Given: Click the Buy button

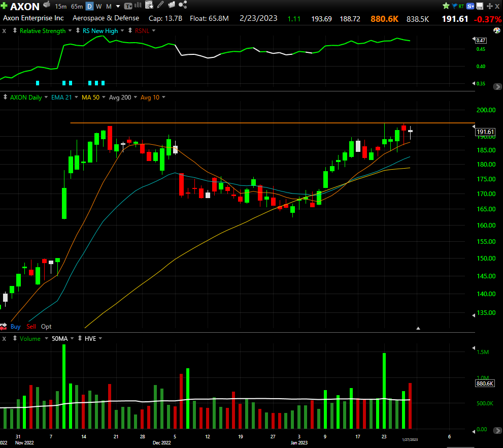Looking at the screenshot, I should tap(15, 327).
